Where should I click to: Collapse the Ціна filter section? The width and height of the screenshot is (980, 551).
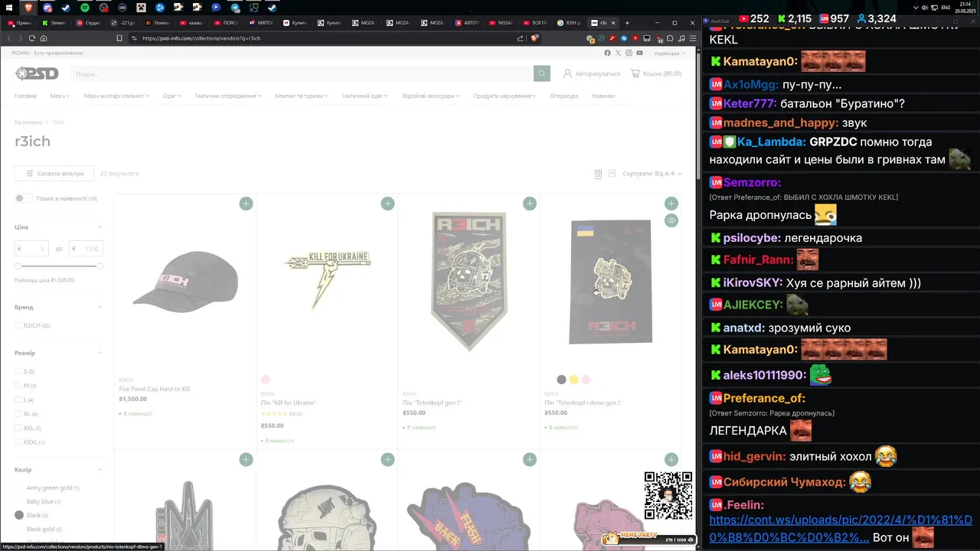[x=100, y=227]
